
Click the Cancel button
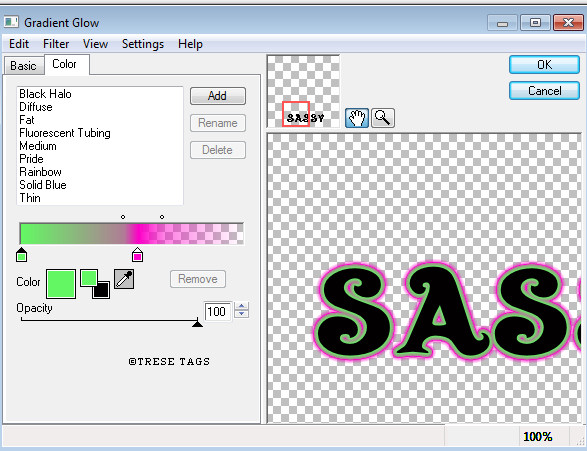coord(544,91)
